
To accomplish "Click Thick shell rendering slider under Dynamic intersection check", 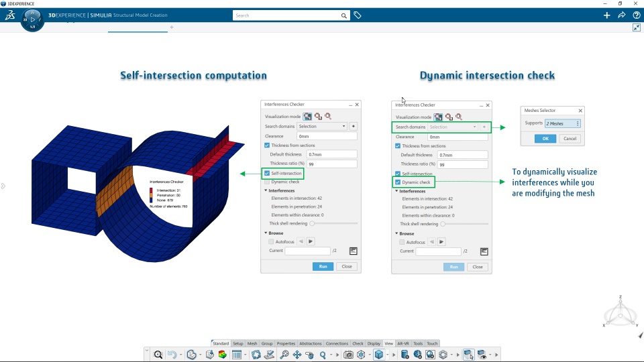I will (466, 224).
